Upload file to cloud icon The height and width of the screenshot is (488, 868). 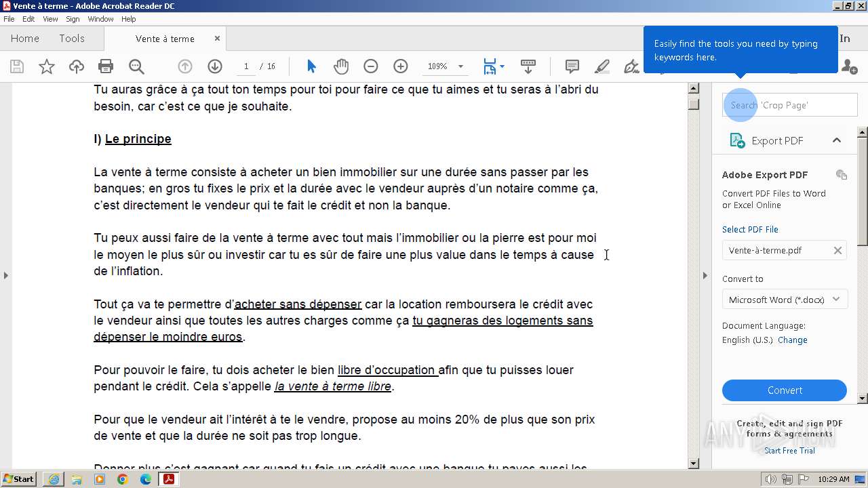77,66
